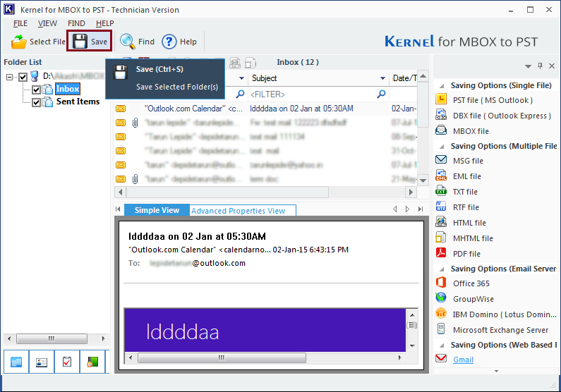Click the Select File toolbar button
Image resolution: width=561 pixels, height=392 pixels.
pos(38,42)
